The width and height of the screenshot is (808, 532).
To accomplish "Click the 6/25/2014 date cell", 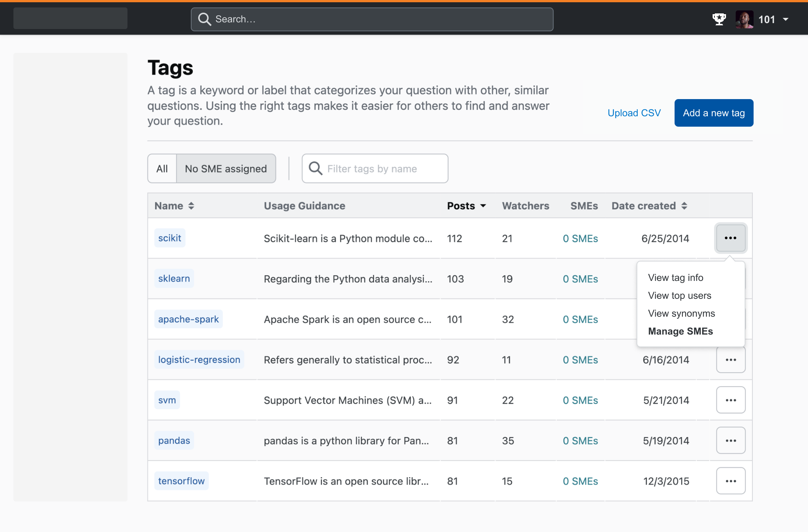I will click(x=665, y=238).
